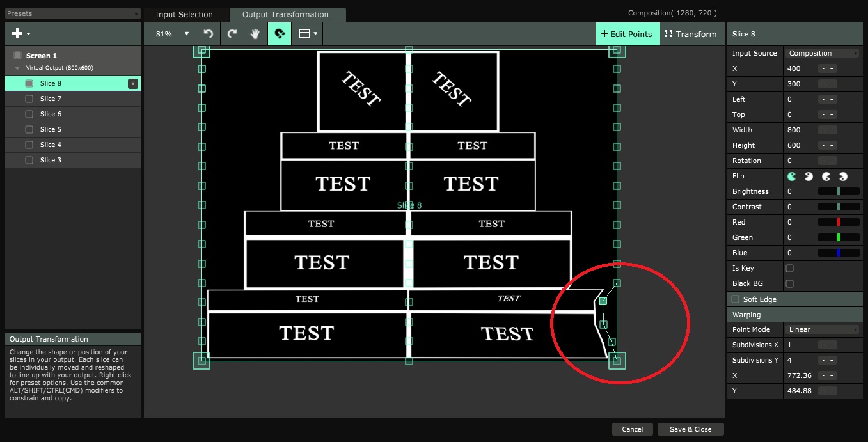Click the undo arrow in toolbar
Screen dimensions: 868x442
[209, 34]
